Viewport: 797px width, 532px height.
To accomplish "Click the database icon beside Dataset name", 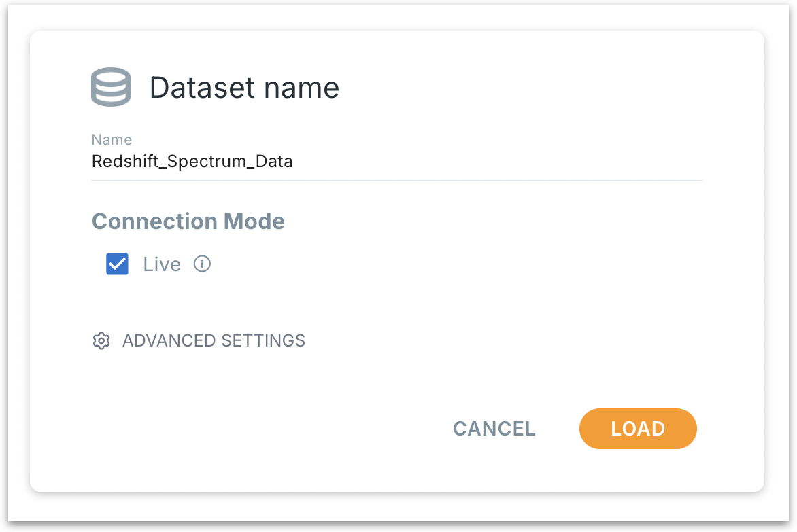I will 110,87.
